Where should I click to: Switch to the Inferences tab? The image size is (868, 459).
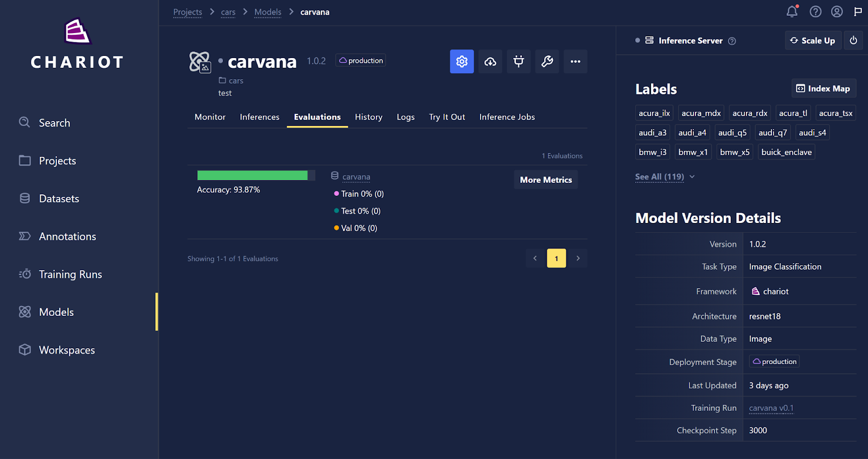pyautogui.click(x=259, y=117)
